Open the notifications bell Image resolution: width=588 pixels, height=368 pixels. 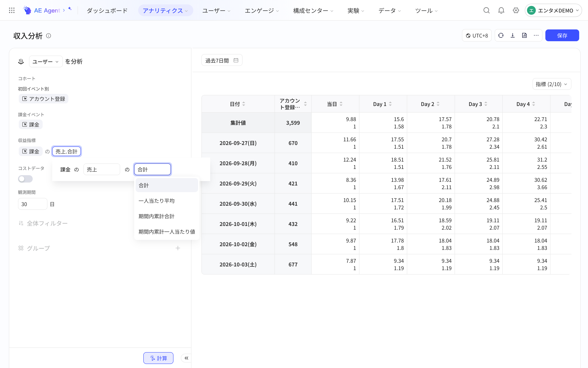(x=501, y=10)
